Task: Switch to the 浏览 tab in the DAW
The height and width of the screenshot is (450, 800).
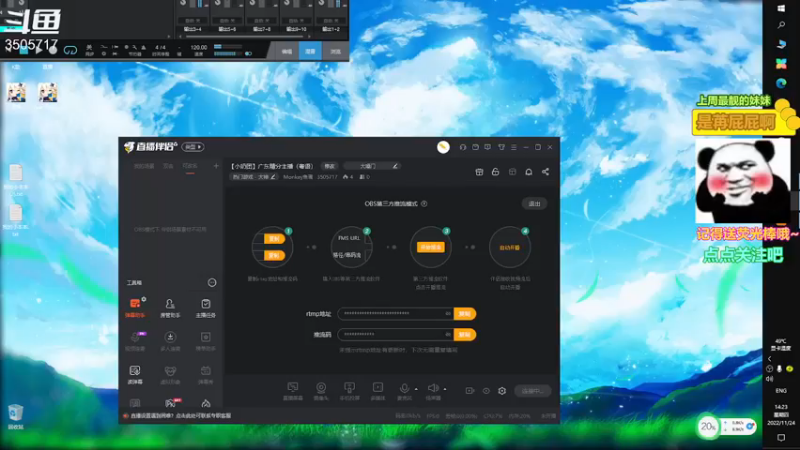Action: pyautogui.click(x=335, y=52)
